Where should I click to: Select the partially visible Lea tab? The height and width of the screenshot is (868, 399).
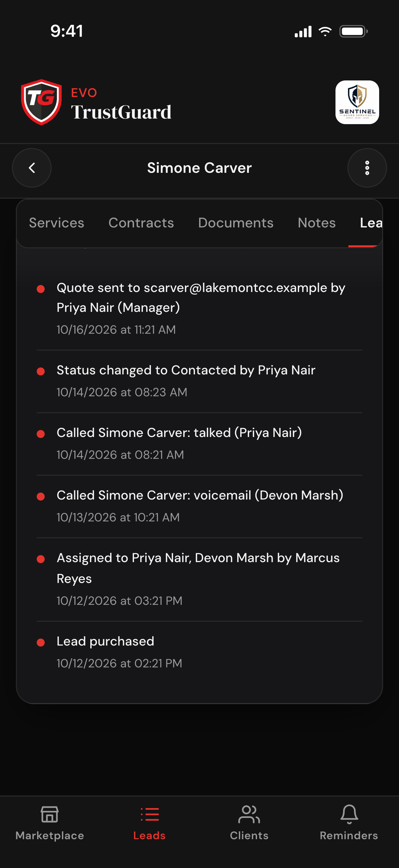[371, 223]
